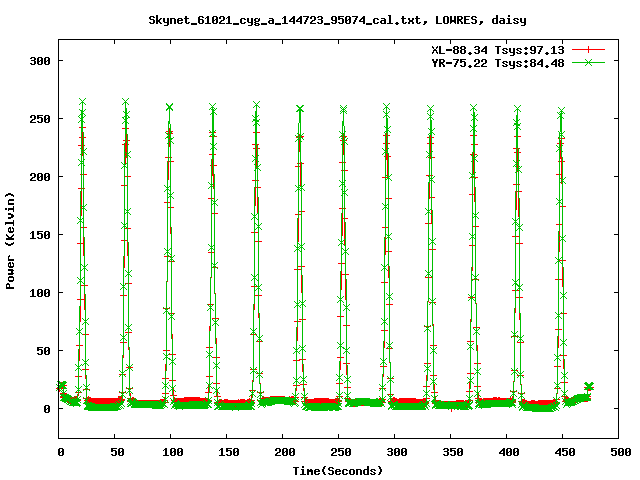Screen dimensions: 640x480
Task: Click the 250 tick label on y-axis
Action: 40,119
